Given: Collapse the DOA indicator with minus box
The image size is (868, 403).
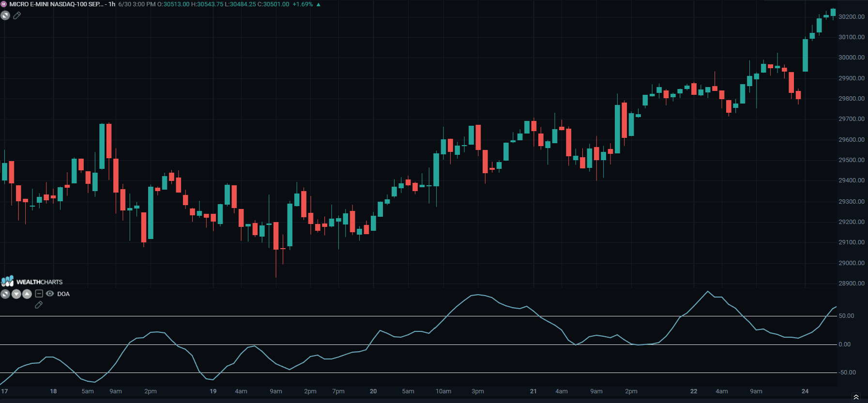Looking at the screenshot, I should (39, 294).
